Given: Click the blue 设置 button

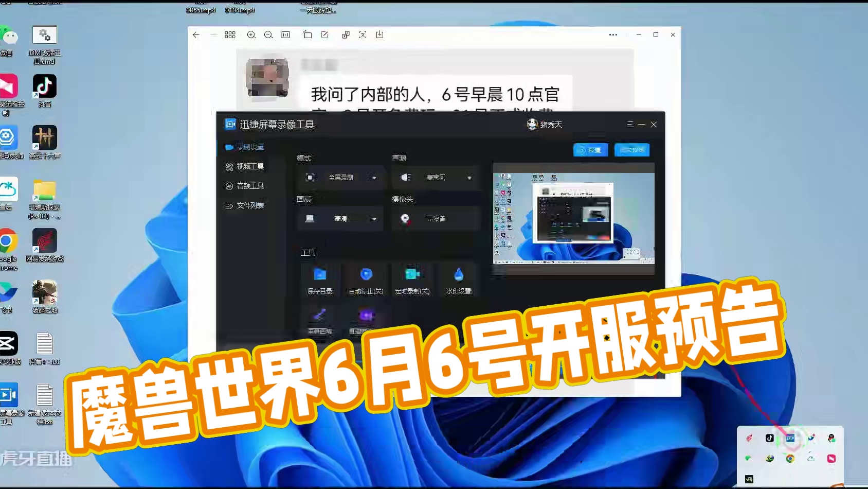Looking at the screenshot, I should (x=590, y=150).
